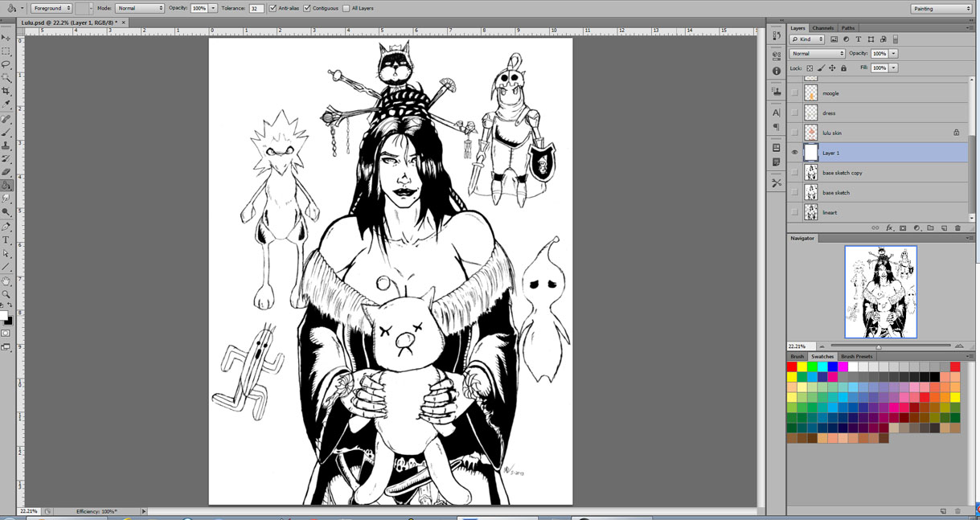This screenshot has width=980, height=520.
Task: Show the dress layer
Action: coord(794,113)
